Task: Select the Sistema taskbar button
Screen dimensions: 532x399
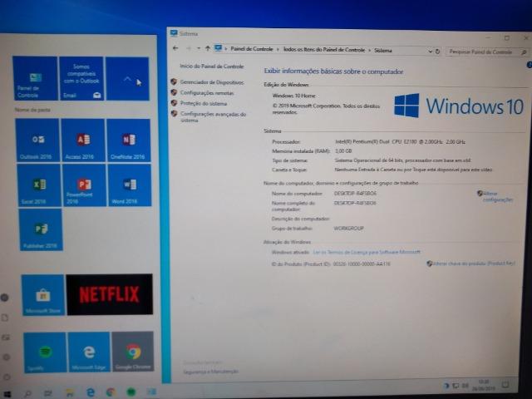Action: point(152,392)
